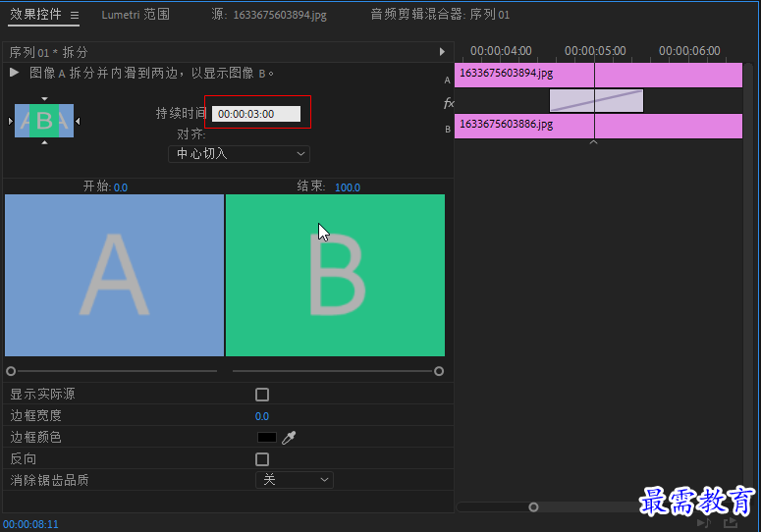Screen dimensions: 761x532
Task: Click the 00:00:04:00 ruler mark
Action: tap(501, 51)
